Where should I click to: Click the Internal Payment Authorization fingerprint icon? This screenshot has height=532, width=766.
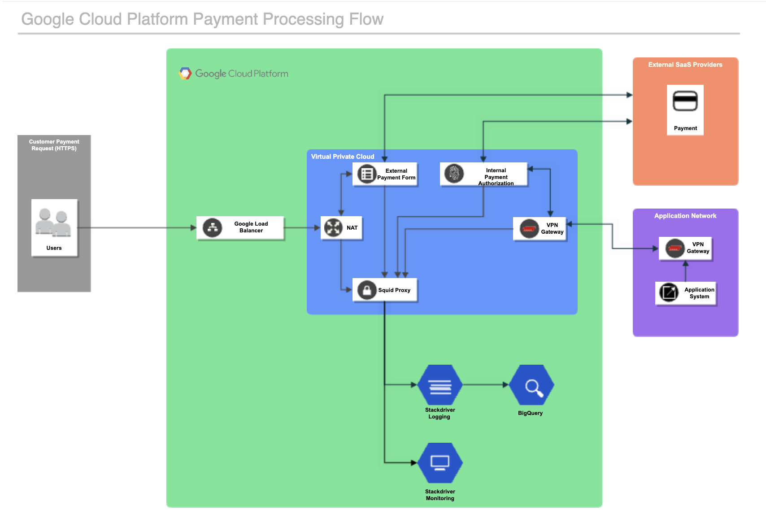(x=454, y=173)
